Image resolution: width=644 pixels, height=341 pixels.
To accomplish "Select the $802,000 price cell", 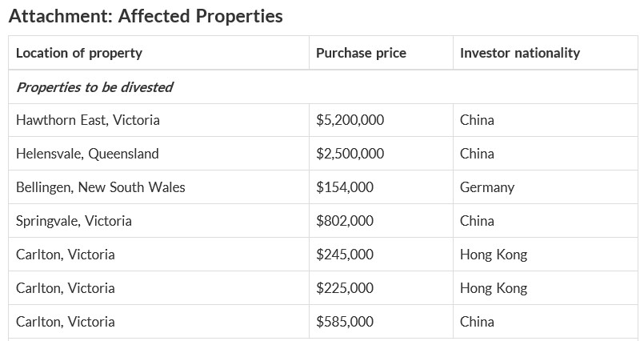I will (345, 221).
